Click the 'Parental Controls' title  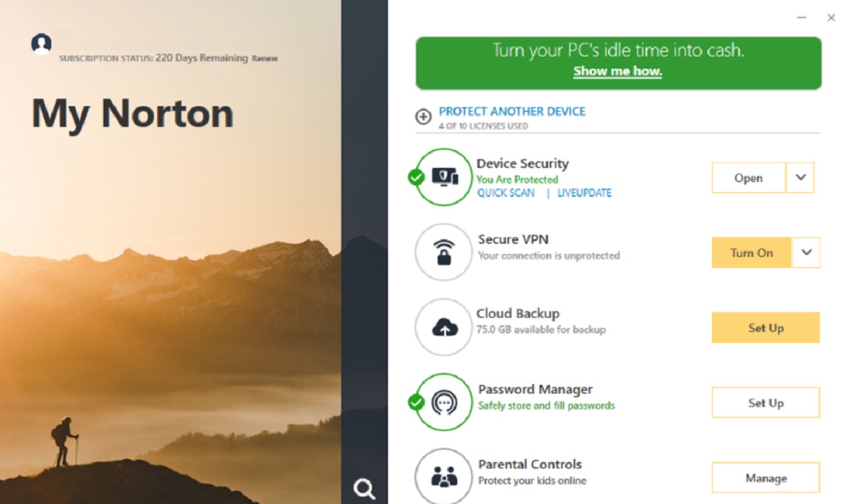[530, 465]
